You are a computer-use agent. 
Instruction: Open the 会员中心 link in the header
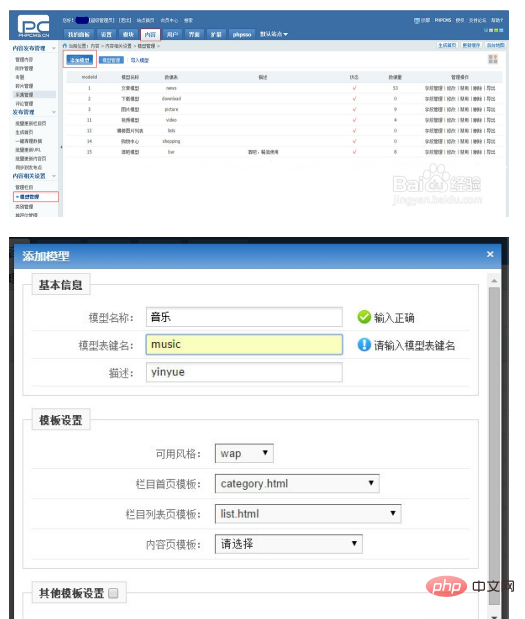[x=169, y=20]
